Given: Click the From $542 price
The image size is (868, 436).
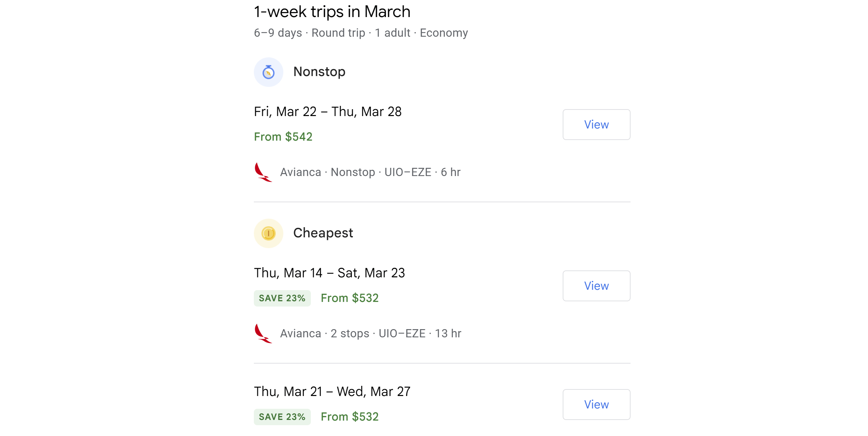Looking at the screenshot, I should point(283,137).
